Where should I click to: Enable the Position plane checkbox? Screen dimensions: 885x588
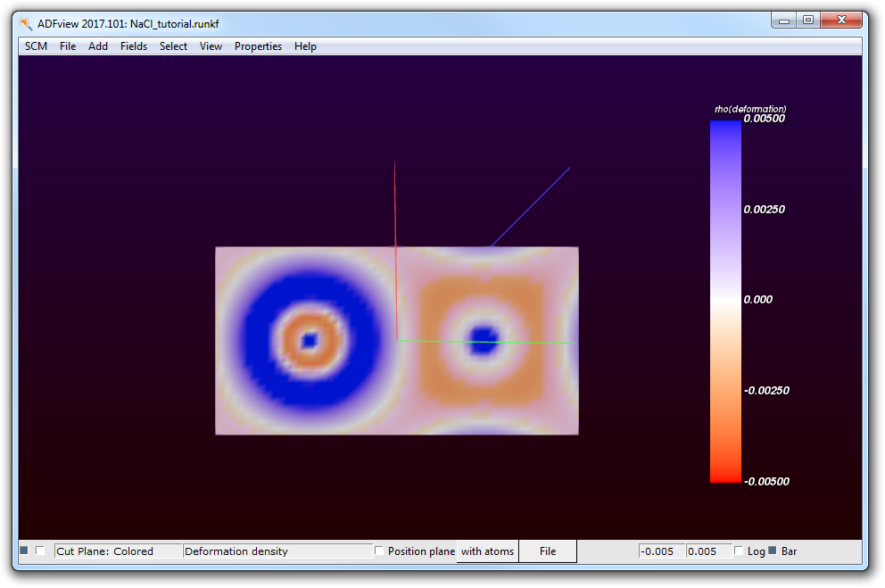click(x=380, y=551)
